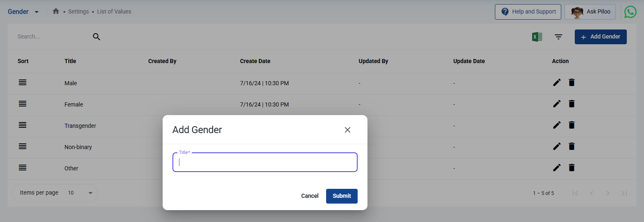Click the Ask Piloo button
The height and width of the screenshot is (222, 644).
click(590, 12)
